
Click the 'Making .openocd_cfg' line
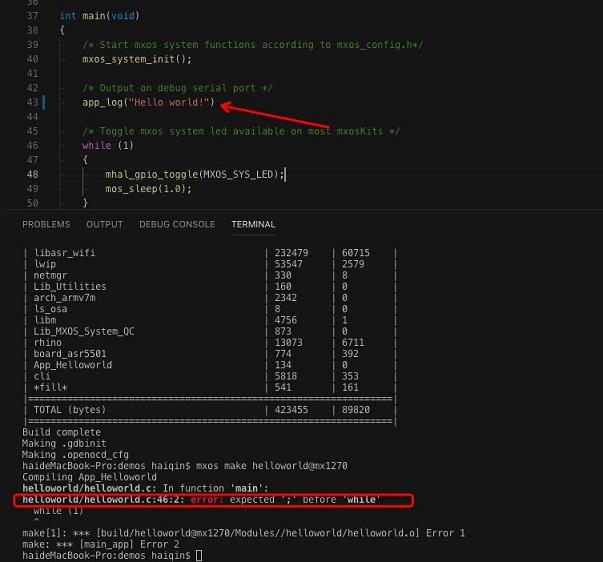point(75,455)
